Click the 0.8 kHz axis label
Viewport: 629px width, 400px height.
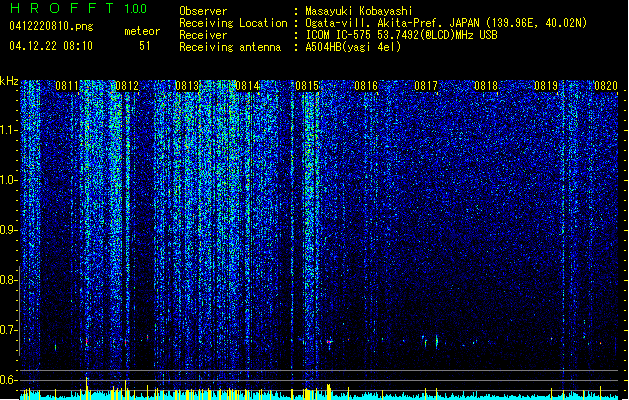[8, 280]
